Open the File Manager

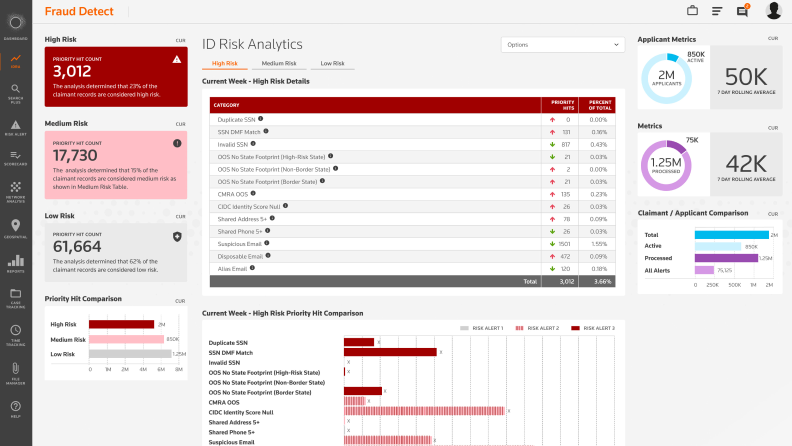15,370
